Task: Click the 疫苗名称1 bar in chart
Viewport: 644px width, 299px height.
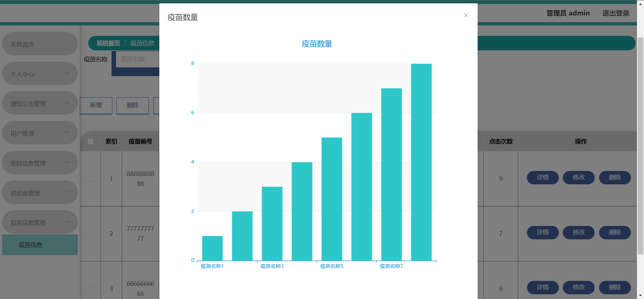Action: coord(212,248)
